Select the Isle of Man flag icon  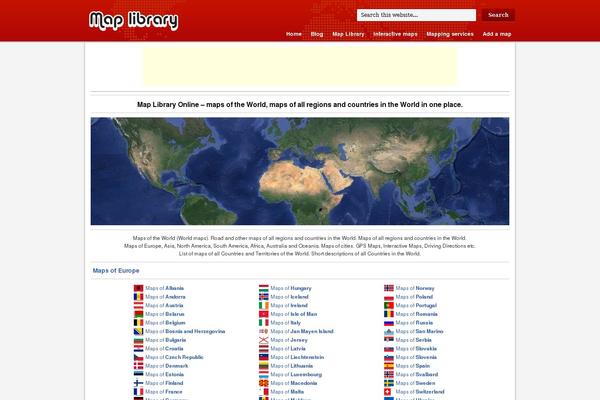tap(264, 314)
